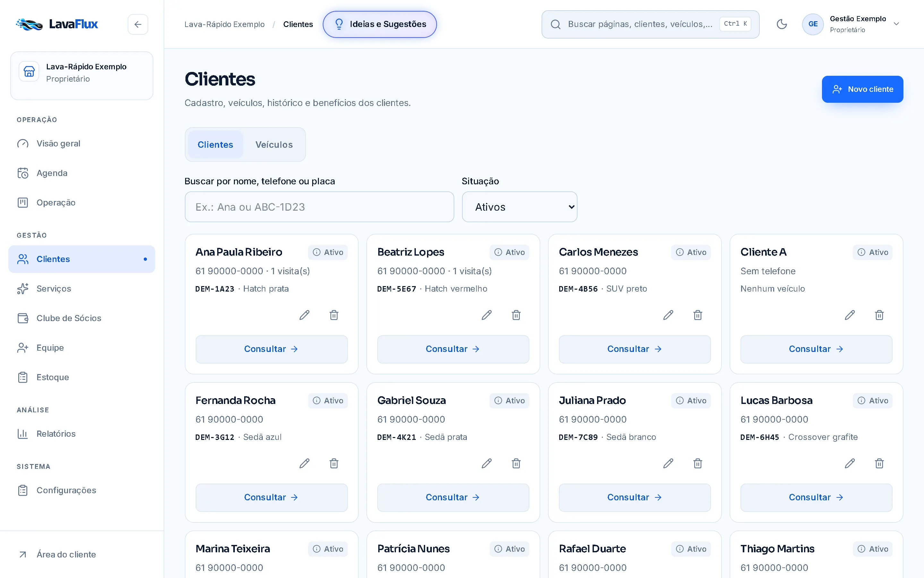The width and height of the screenshot is (924, 578).
Task: Focus the name, phone or plate search field
Action: click(x=319, y=207)
